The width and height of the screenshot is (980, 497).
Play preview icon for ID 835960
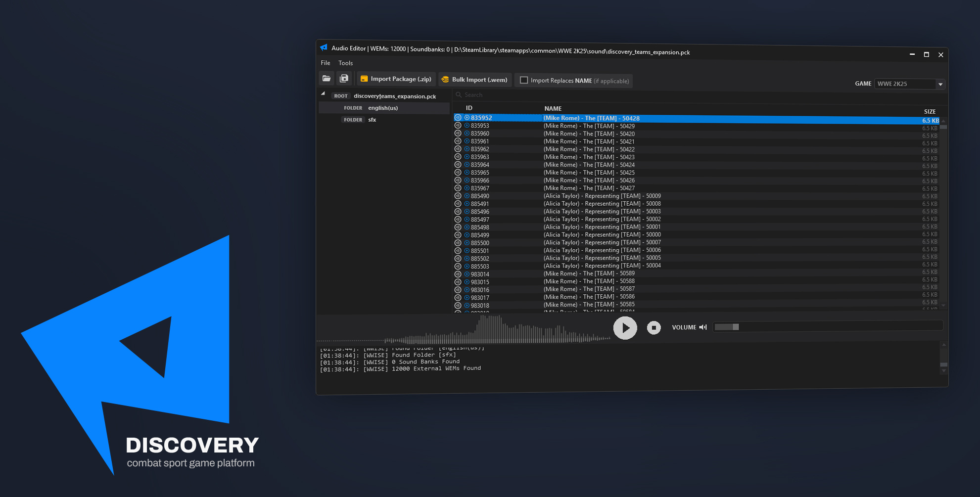tap(467, 134)
